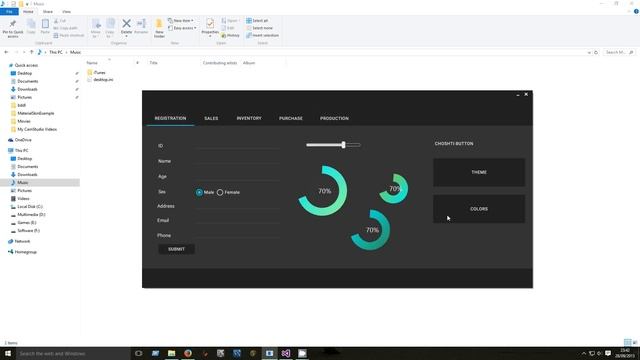Click the Move to icon in Organize group

96,24
